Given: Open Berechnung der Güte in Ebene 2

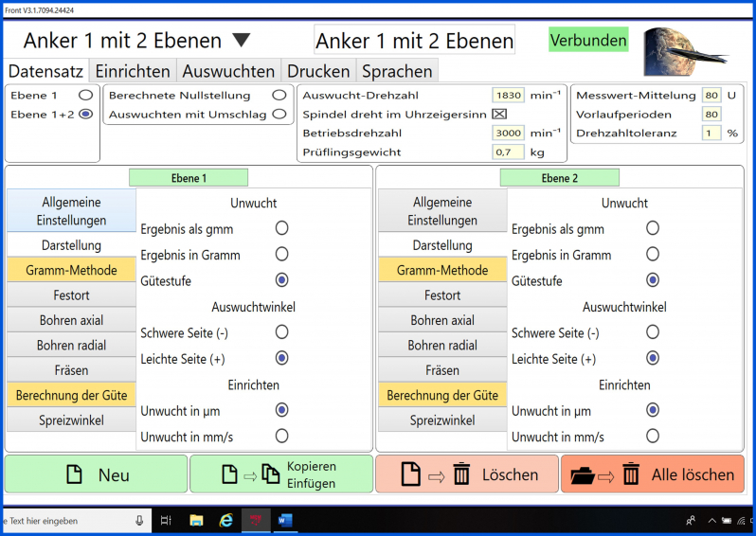Looking at the screenshot, I should [x=442, y=395].
